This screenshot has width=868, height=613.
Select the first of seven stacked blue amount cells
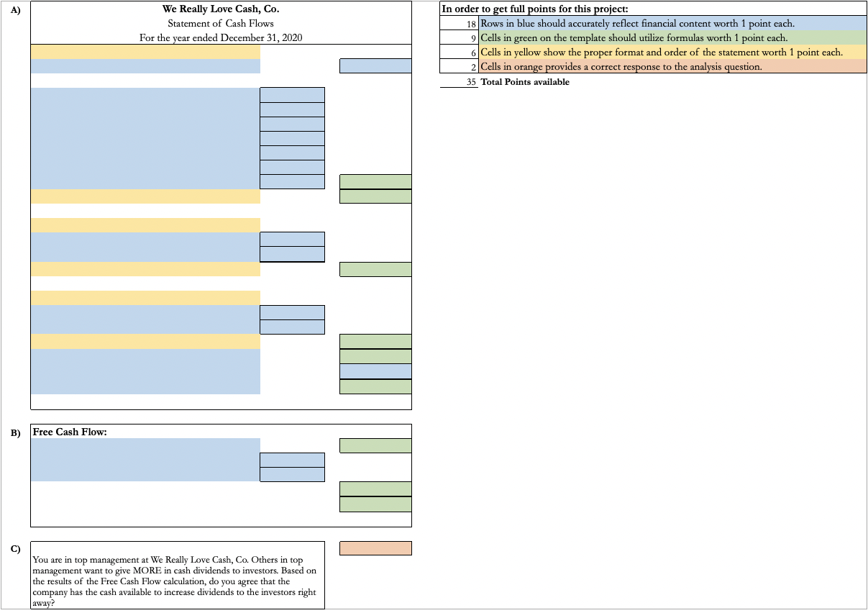[x=292, y=95]
